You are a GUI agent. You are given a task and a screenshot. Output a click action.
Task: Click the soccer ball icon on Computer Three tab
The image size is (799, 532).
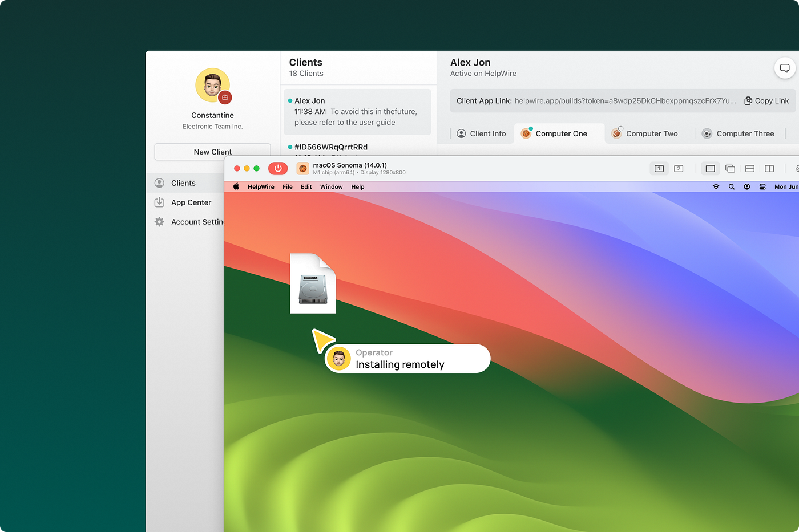tap(707, 133)
